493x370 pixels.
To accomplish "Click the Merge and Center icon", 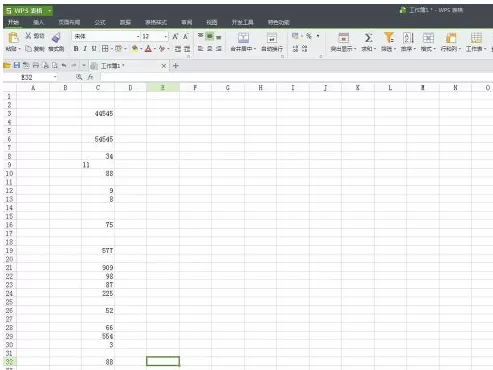I will point(243,38).
